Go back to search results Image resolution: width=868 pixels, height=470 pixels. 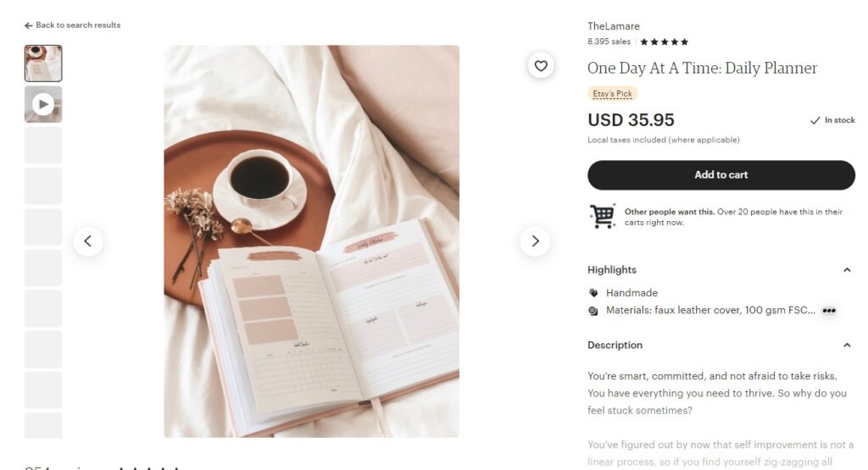pyautogui.click(x=73, y=25)
